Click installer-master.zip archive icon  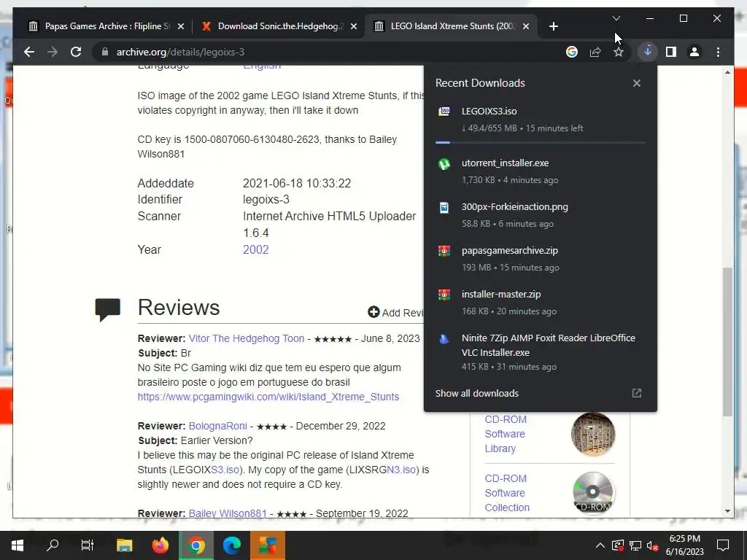pos(444,295)
